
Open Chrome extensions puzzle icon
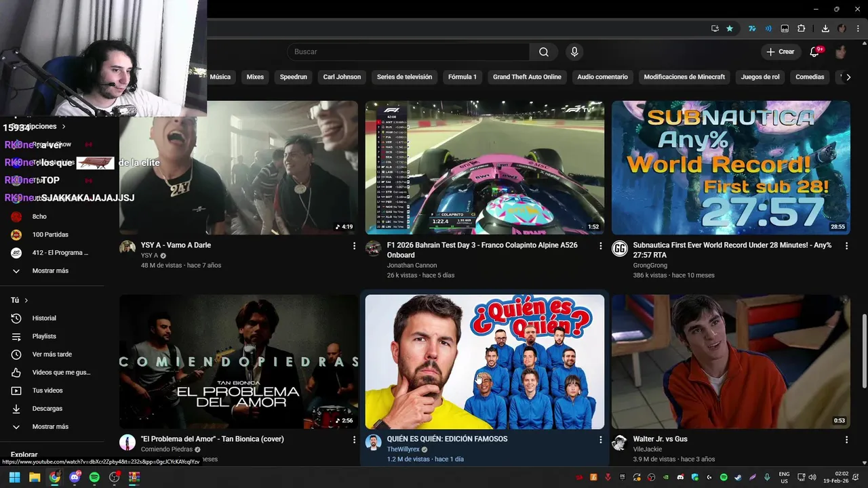coord(802,28)
